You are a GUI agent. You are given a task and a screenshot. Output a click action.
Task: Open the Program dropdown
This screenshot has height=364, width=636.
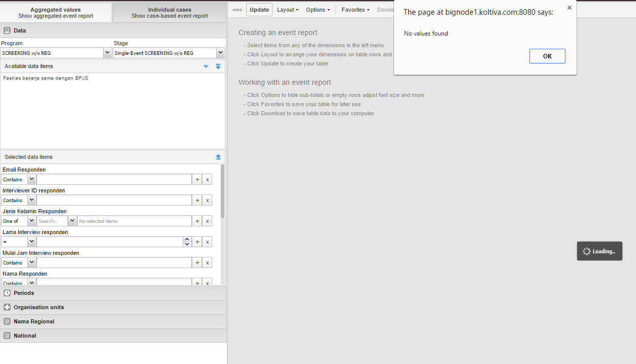[x=107, y=52]
